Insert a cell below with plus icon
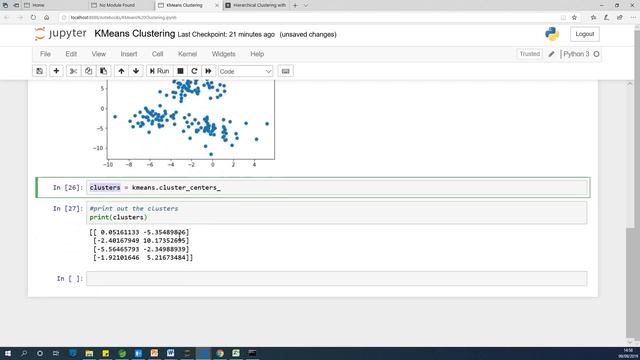 [56, 71]
